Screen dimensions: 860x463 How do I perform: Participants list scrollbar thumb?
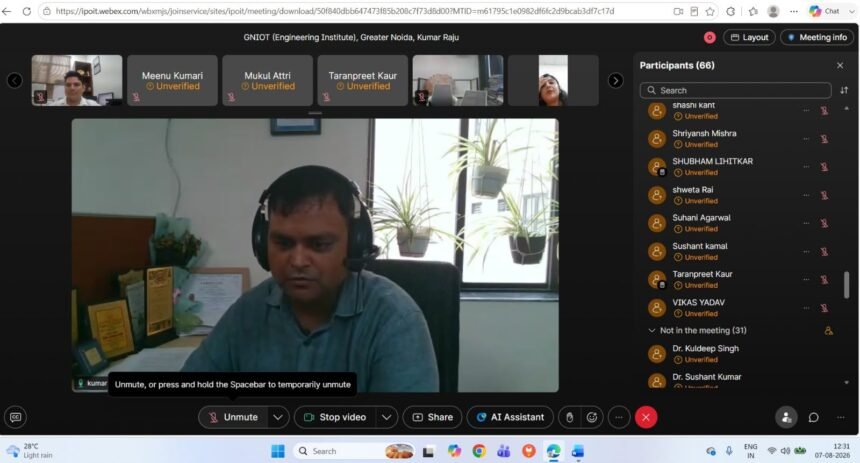pyautogui.click(x=847, y=285)
